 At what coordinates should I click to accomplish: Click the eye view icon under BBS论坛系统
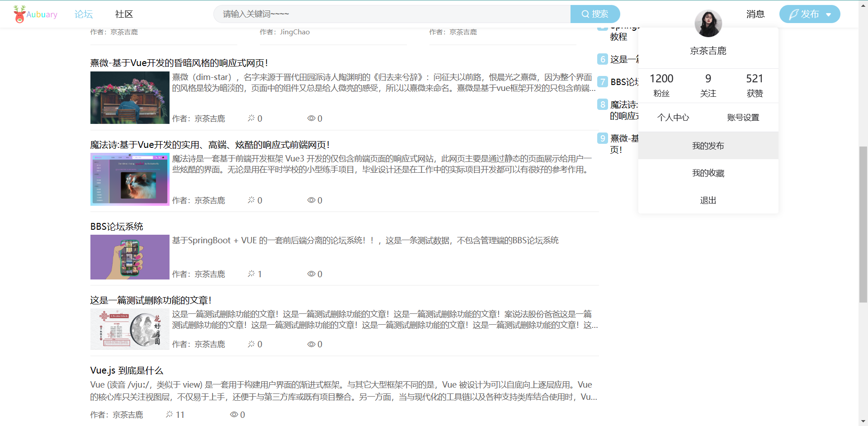click(x=311, y=274)
